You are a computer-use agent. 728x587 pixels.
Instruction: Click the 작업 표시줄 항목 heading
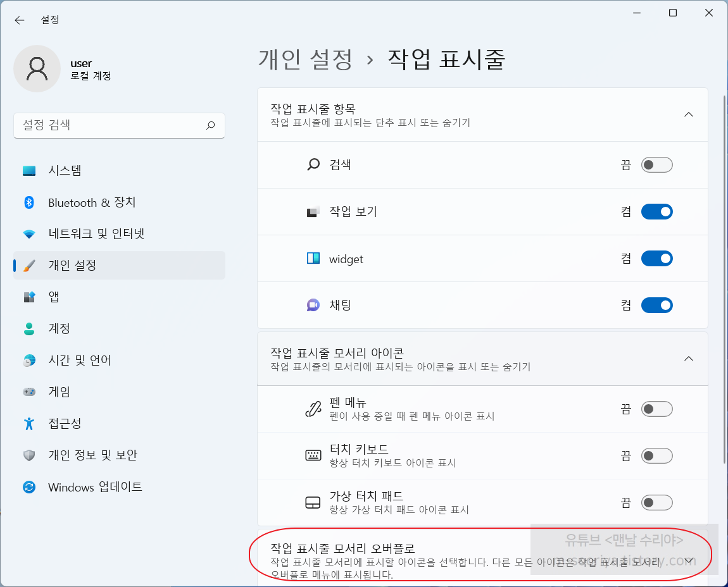point(313,109)
